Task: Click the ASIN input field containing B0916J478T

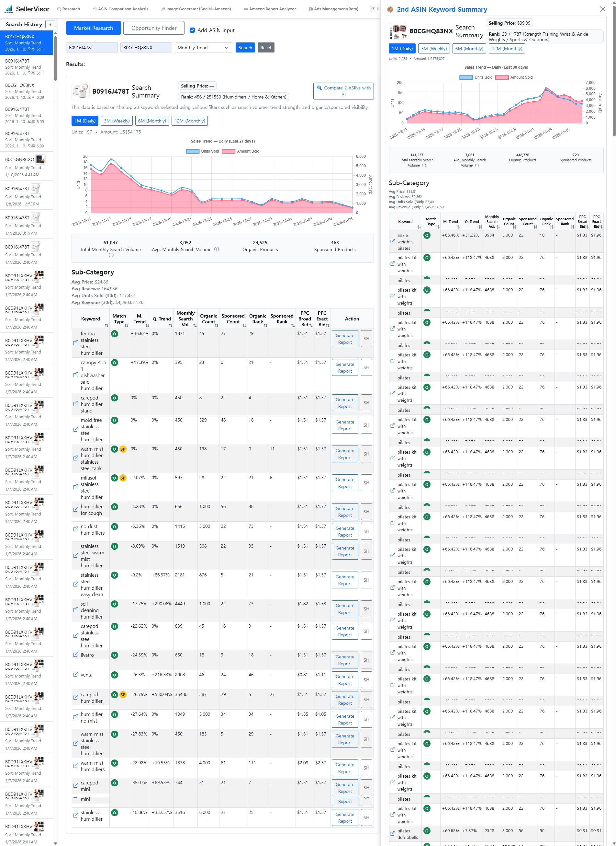Action: click(x=91, y=47)
